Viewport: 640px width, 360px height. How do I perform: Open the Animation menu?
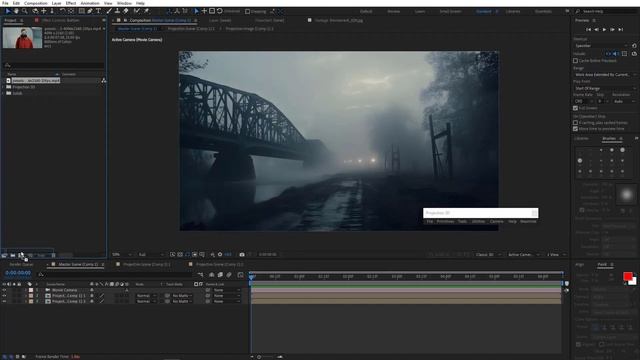tap(90, 3)
